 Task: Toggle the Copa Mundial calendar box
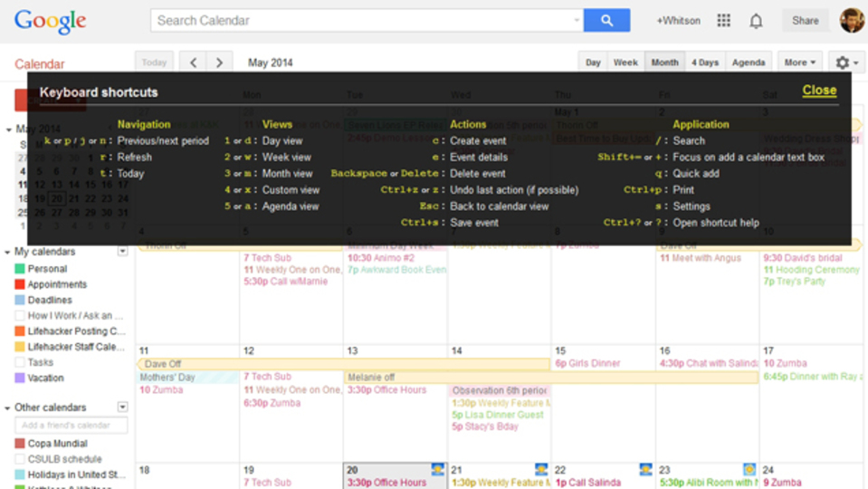pyautogui.click(x=19, y=443)
